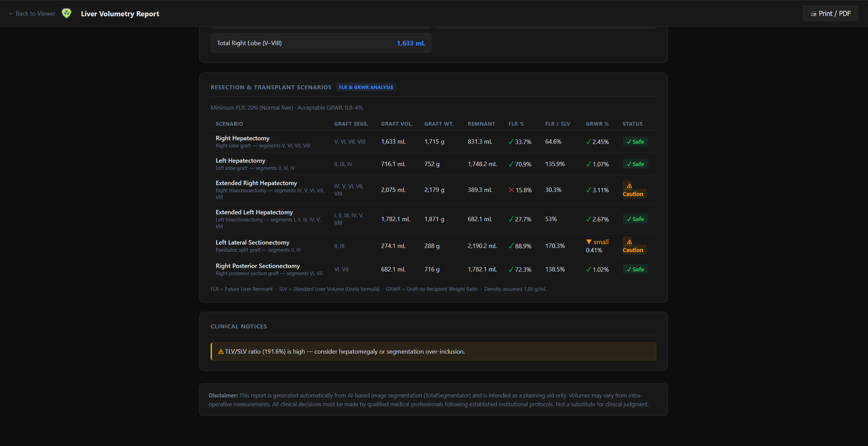Click the warning triangle in Clinical Notices alert
Viewport: 868px width, 446px height.
tap(221, 352)
